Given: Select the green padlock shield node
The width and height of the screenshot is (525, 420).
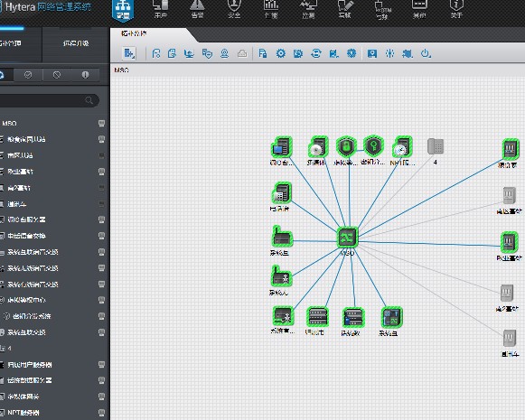Looking at the screenshot, I should tap(345, 146).
